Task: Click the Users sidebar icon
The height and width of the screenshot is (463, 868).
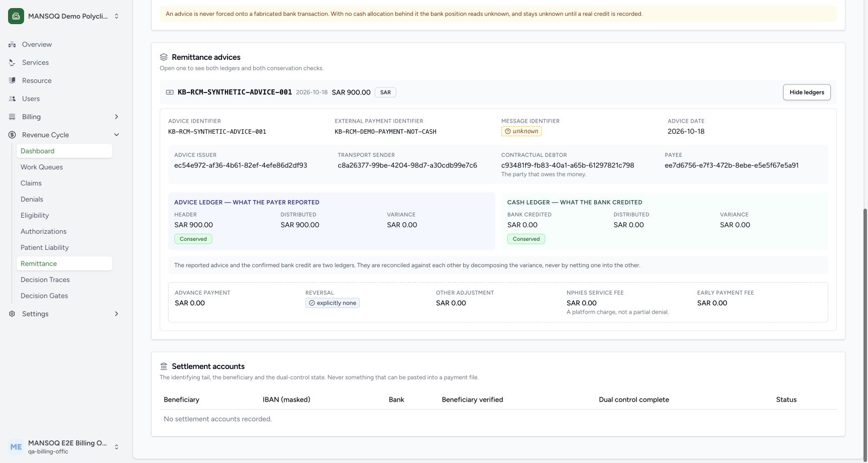Action: coord(12,99)
